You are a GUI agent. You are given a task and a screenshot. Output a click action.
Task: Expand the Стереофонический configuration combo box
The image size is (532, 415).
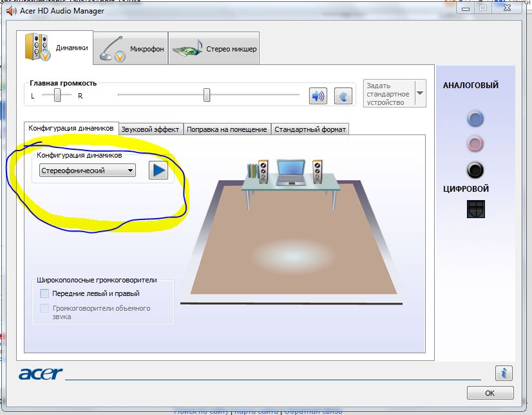pos(88,171)
